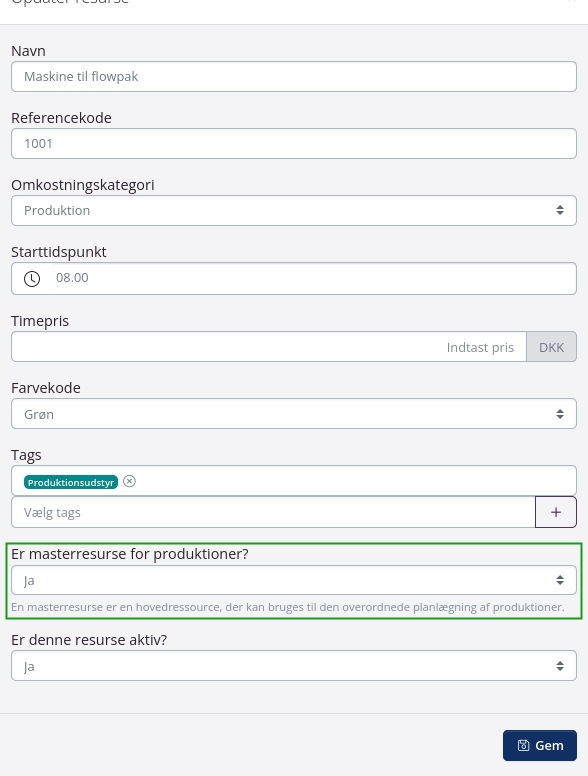The height and width of the screenshot is (776, 588).
Task: Save the resource with Gem button
Action: click(x=540, y=745)
